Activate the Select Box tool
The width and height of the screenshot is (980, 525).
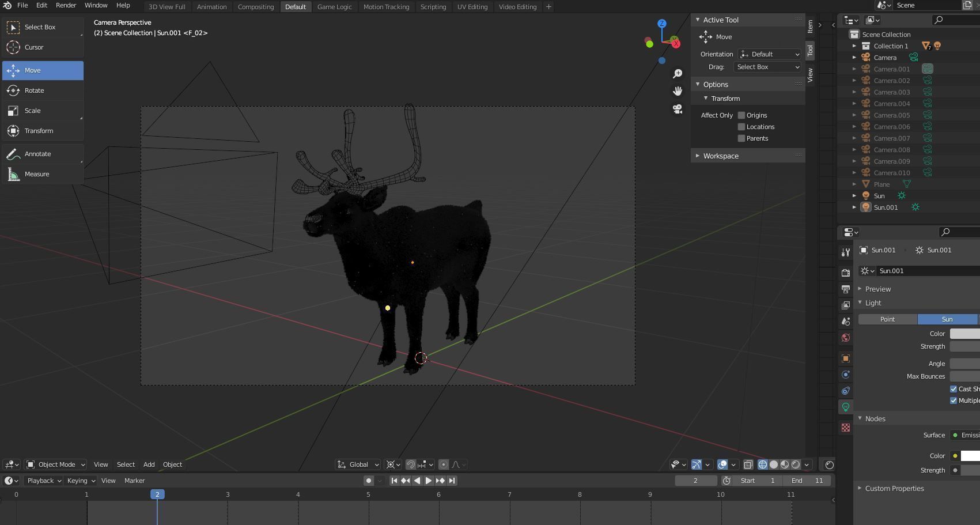click(43, 27)
